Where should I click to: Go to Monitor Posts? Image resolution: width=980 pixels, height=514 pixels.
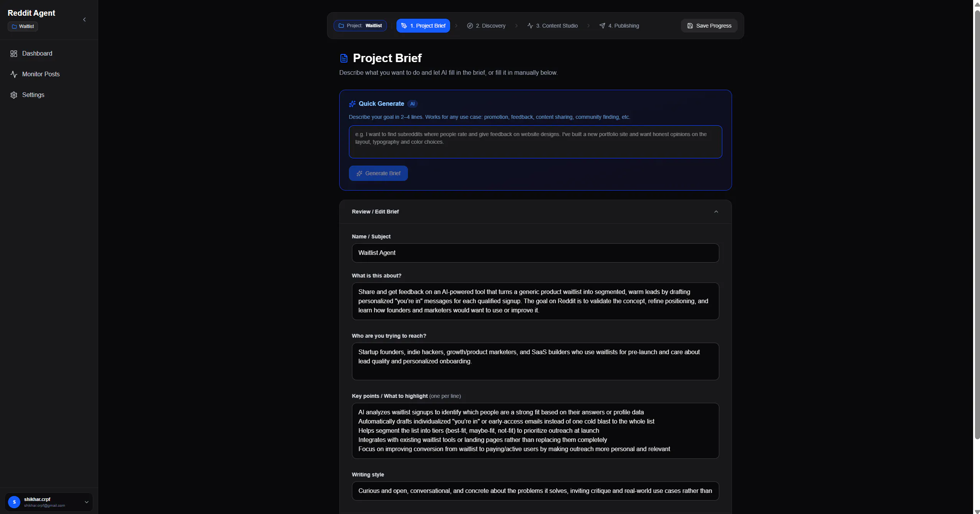point(49,74)
